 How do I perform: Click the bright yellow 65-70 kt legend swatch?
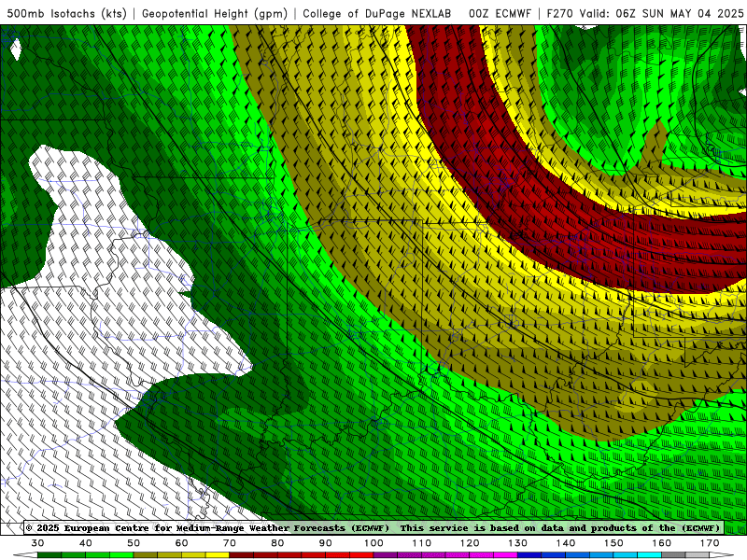pos(218,555)
